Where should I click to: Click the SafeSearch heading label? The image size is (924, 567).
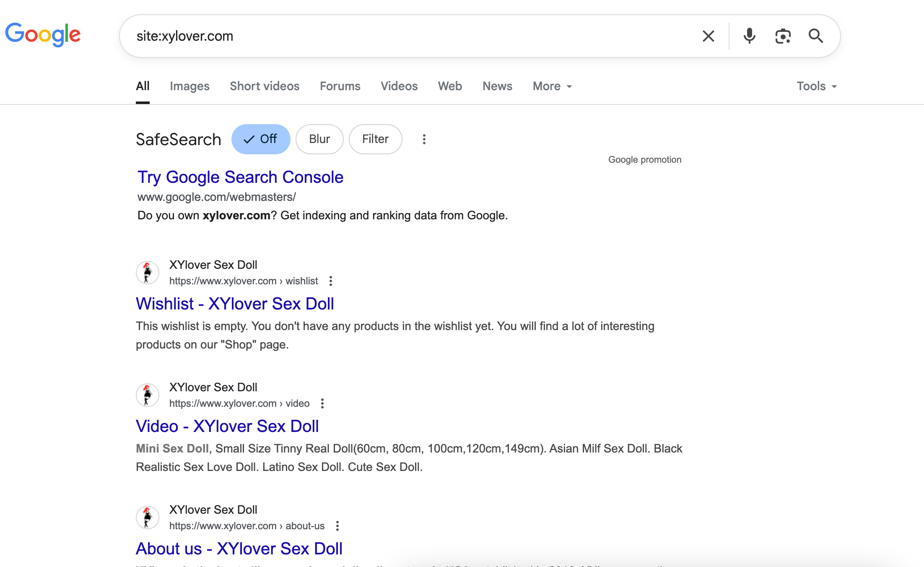coord(179,139)
